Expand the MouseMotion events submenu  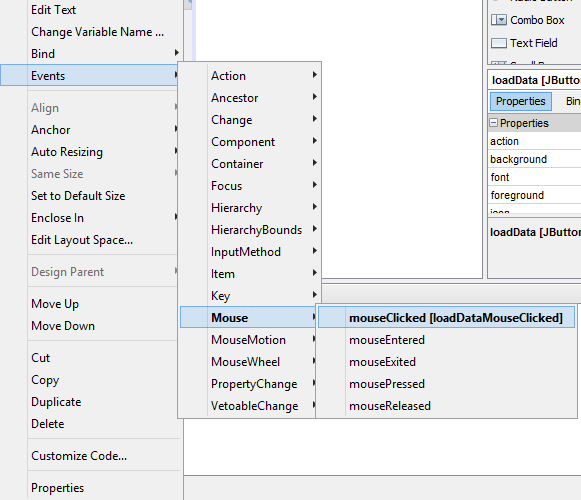tap(248, 340)
